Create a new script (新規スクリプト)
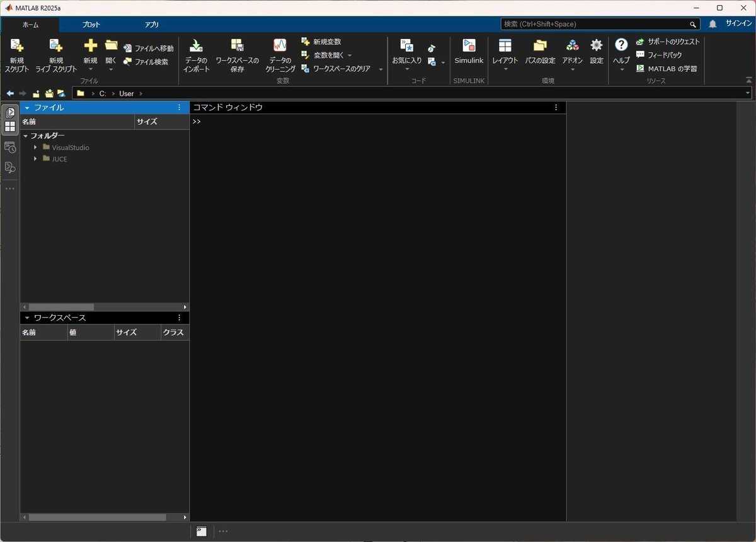The image size is (756, 542). [x=17, y=55]
